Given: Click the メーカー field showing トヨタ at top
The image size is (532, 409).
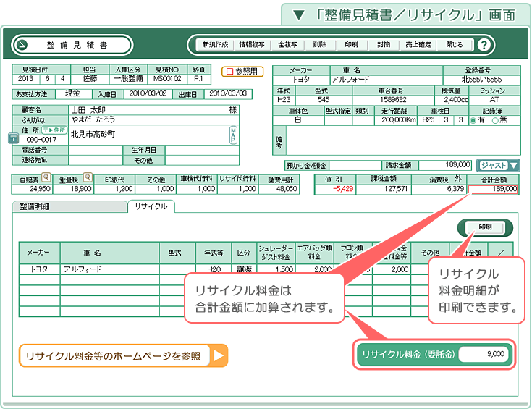Looking at the screenshot, I should point(301,80).
